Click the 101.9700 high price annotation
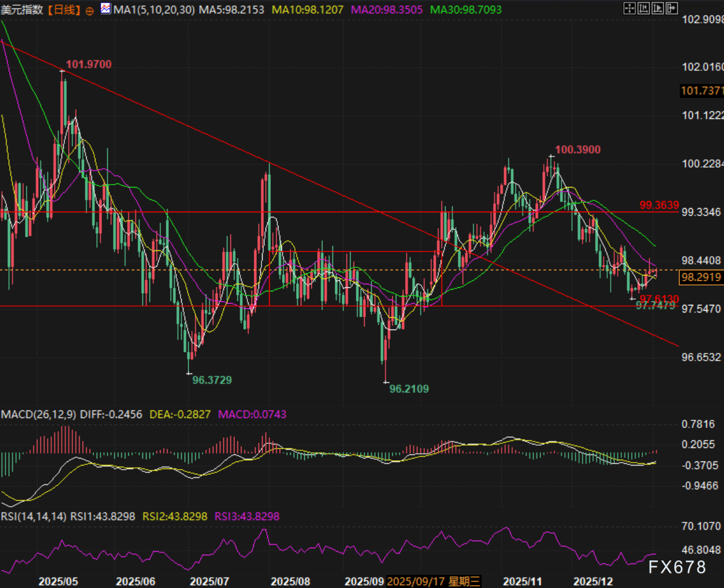Viewport: 724px width, 588px height. (x=89, y=64)
